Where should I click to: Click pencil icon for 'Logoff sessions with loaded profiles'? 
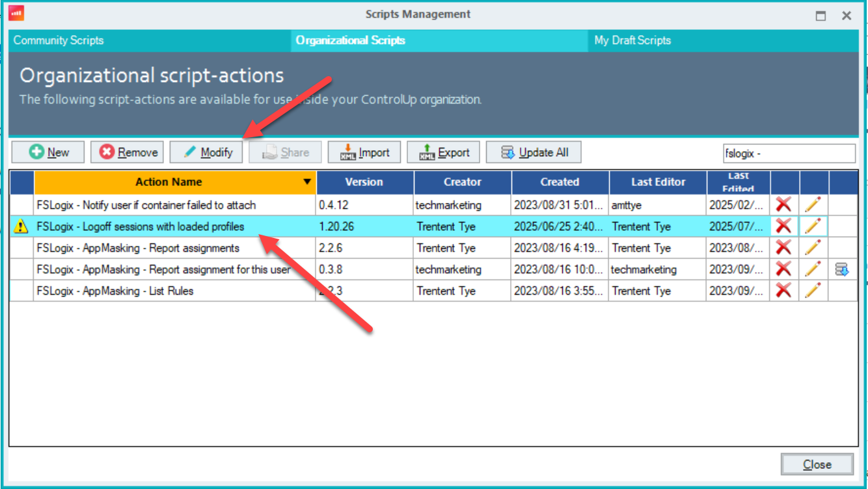point(813,226)
